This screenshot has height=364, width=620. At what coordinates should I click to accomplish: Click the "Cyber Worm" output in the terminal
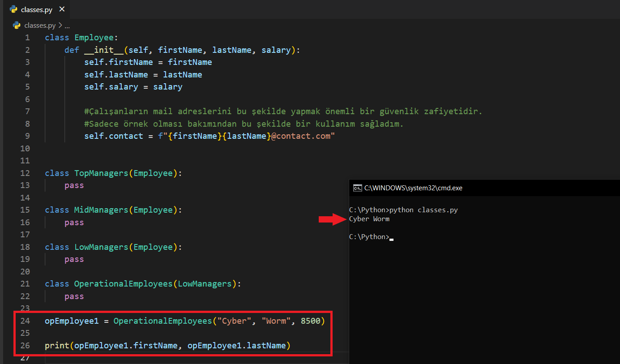(369, 219)
